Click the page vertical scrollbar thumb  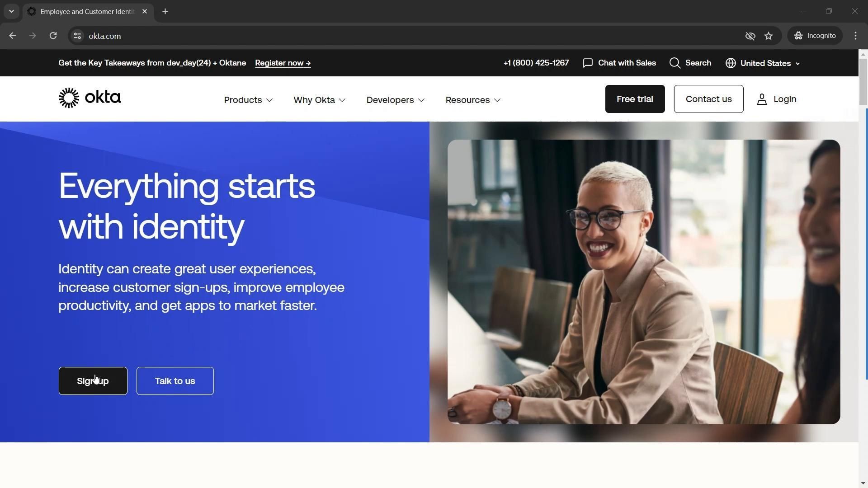[863, 81]
